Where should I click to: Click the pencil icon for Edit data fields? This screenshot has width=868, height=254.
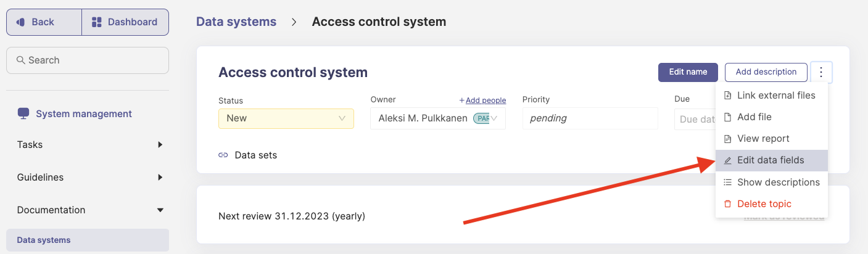[x=727, y=160]
